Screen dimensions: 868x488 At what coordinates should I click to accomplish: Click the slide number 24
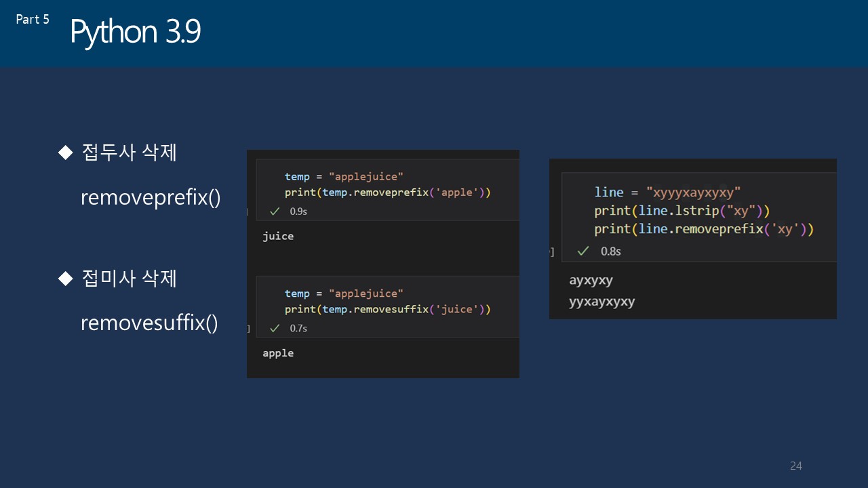point(796,466)
